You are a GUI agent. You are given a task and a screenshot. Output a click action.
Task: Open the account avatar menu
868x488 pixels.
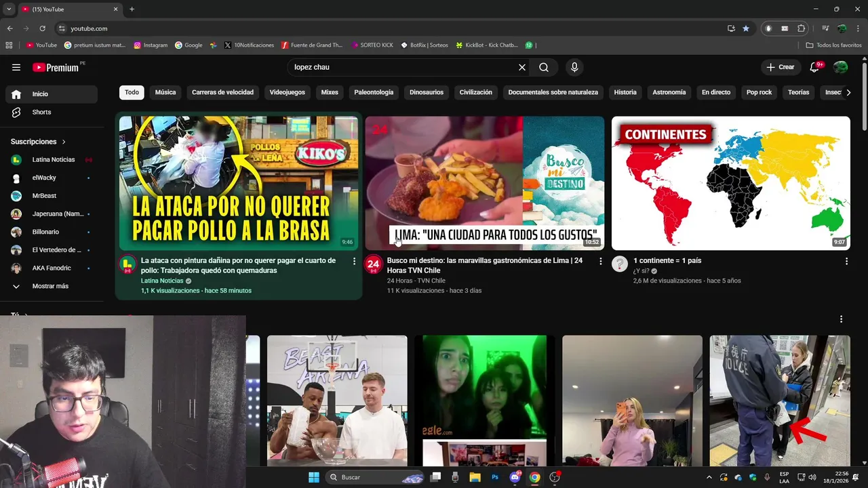pyautogui.click(x=840, y=67)
